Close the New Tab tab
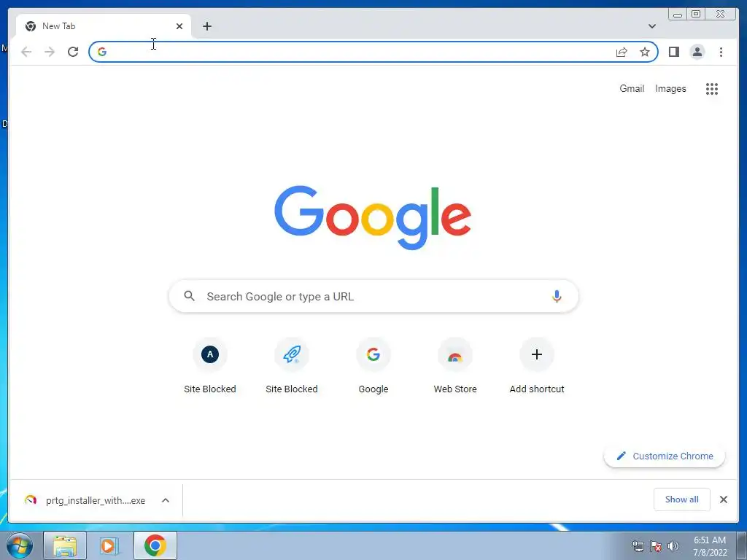This screenshot has width=747, height=560. [x=179, y=26]
